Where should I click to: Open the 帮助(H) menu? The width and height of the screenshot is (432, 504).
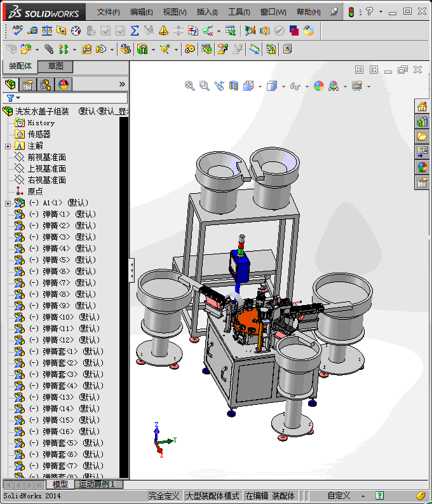click(x=308, y=12)
